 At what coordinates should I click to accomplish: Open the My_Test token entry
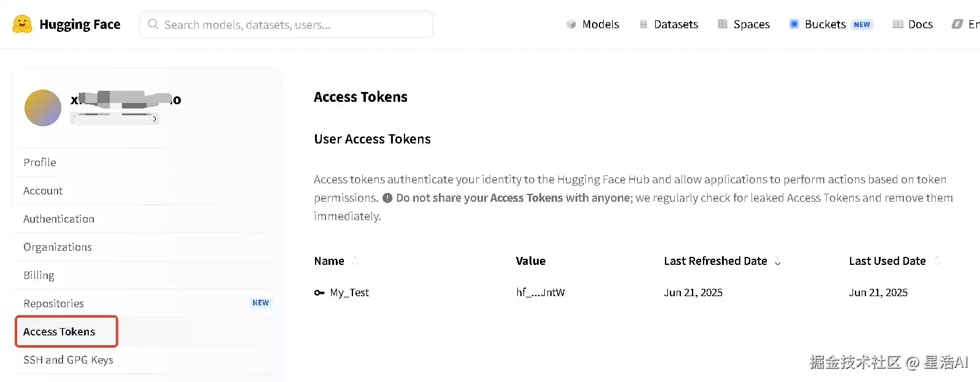point(349,293)
